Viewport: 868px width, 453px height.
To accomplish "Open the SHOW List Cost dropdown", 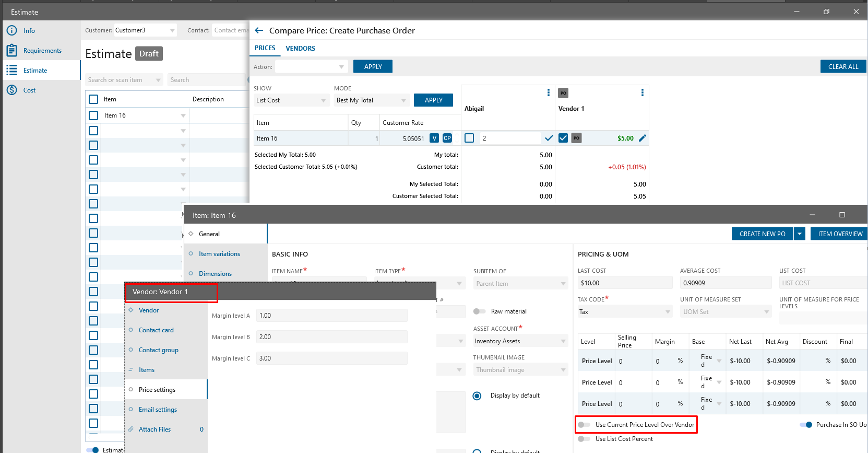I will tap(291, 100).
